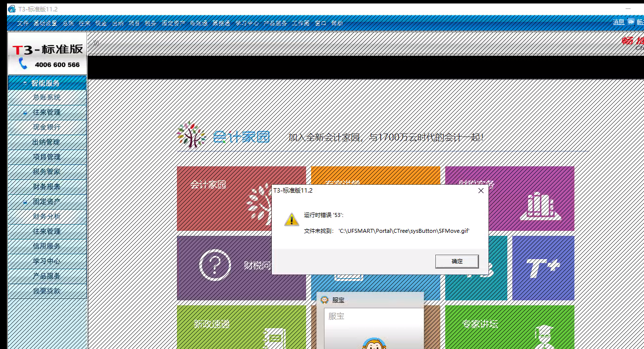This screenshot has height=349, width=644.
Task: Select 现金银行 in the sidebar
Action: [47, 127]
